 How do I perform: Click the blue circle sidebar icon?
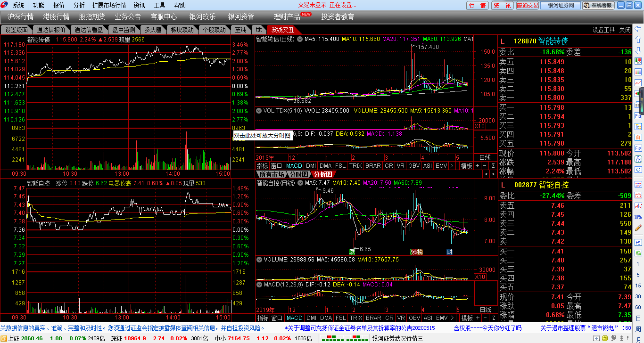coord(638,170)
